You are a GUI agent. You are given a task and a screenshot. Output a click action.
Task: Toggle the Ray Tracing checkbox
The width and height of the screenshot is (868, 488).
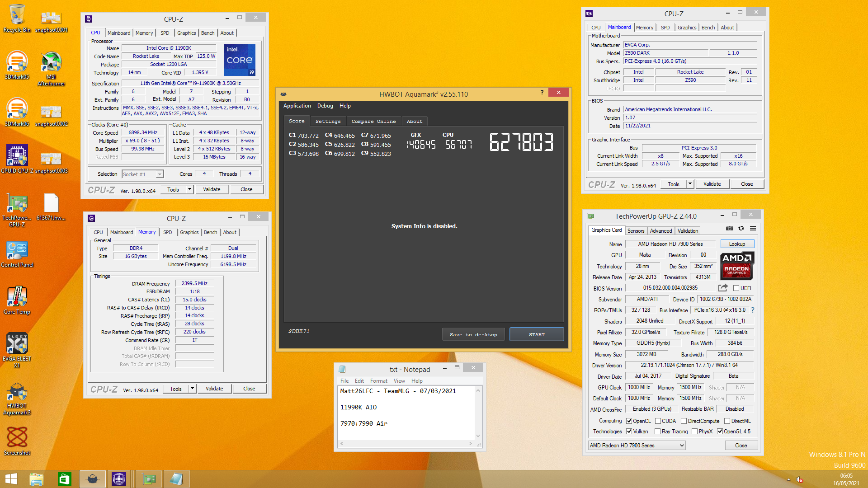coord(657,432)
